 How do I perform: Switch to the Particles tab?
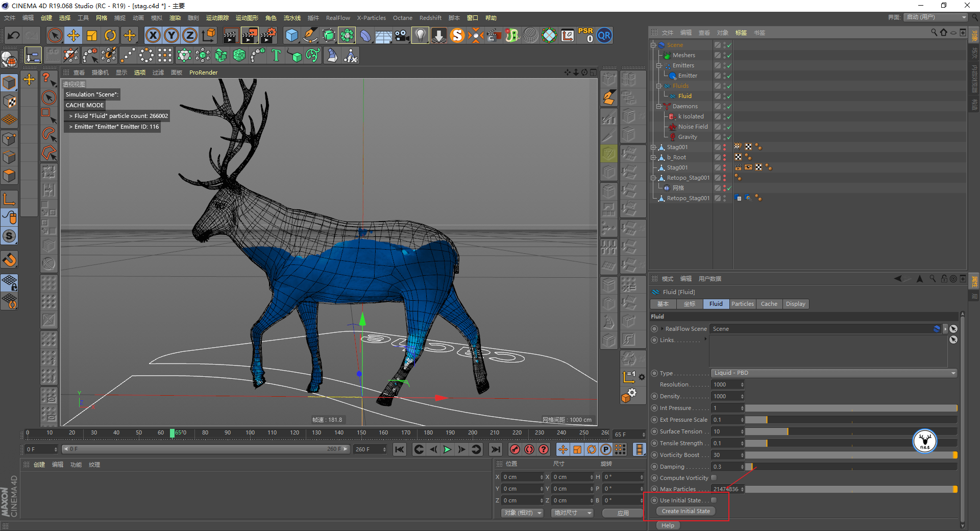(x=742, y=304)
